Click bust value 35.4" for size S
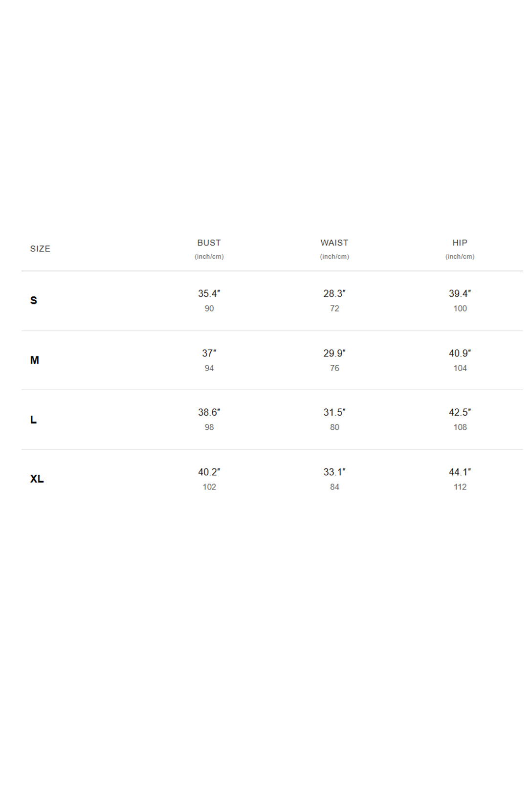532x798 pixels. (209, 293)
